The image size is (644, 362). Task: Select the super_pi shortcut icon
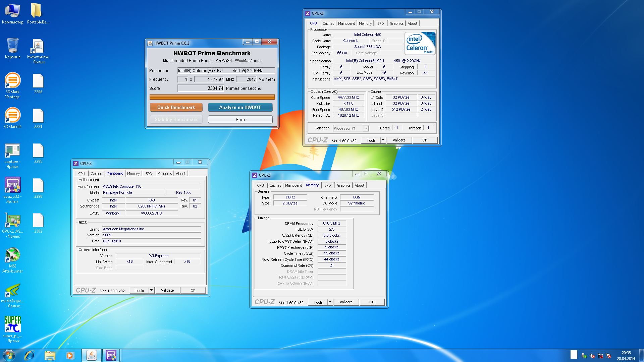[x=12, y=329]
